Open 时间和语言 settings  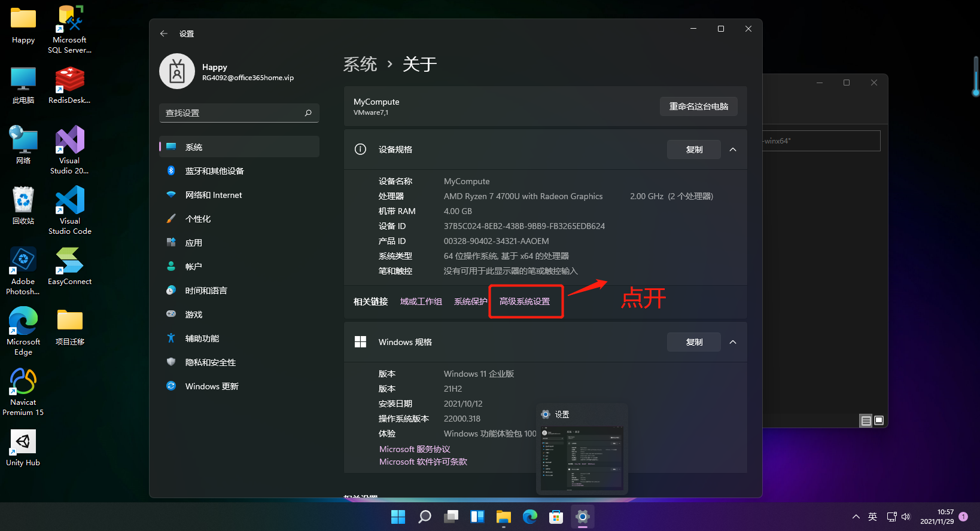coord(239,291)
